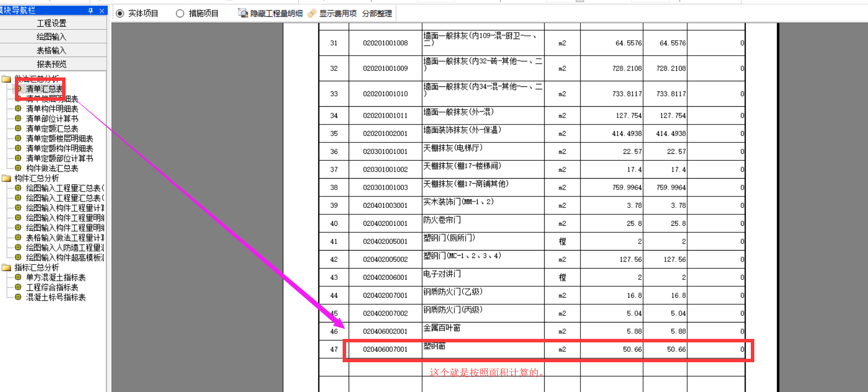Click gear icon beside 表格输入做法工程量计算
This screenshot has height=392, width=868.
pos(18,237)
